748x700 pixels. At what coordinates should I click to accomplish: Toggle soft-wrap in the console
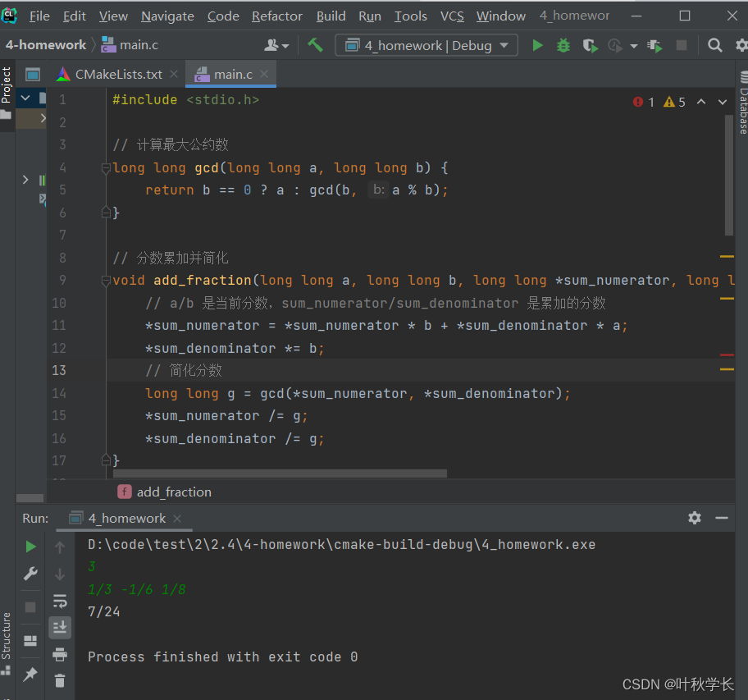(60, 601)
